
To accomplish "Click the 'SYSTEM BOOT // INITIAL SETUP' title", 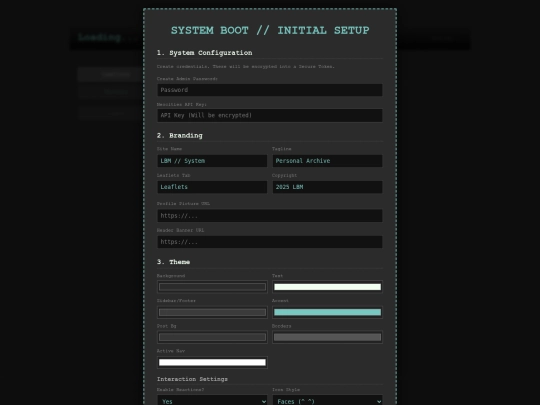I will tap(270, 30).
